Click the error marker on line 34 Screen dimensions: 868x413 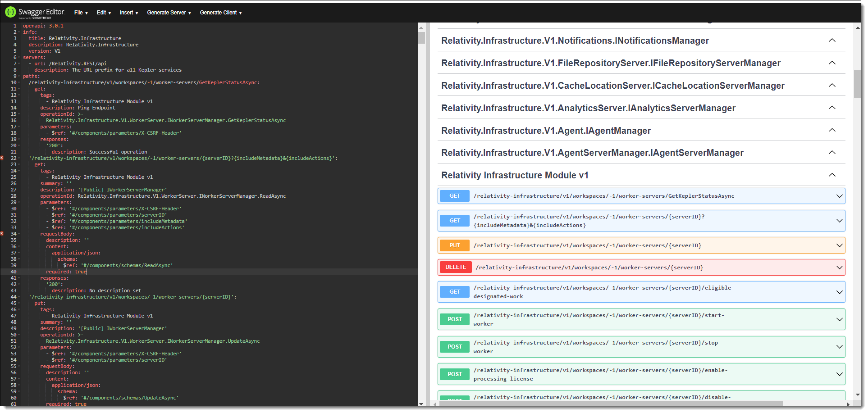click(x=2, y=234)
